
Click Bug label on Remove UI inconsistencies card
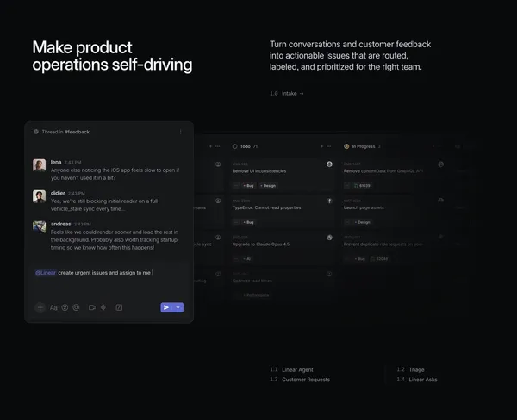pos(248,186)
